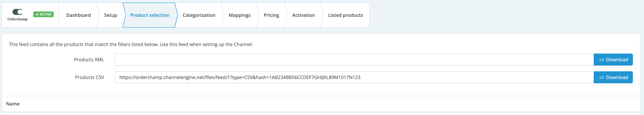Navigate to the Pricing step

271,15
